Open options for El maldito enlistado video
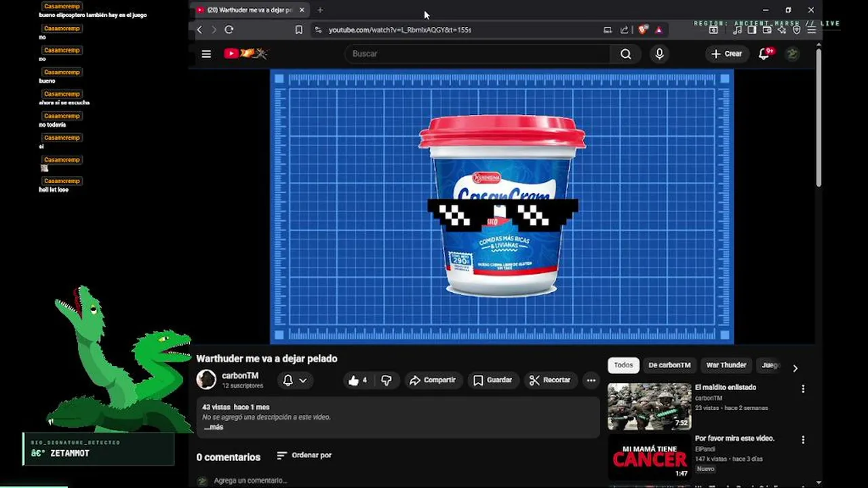 803,389
